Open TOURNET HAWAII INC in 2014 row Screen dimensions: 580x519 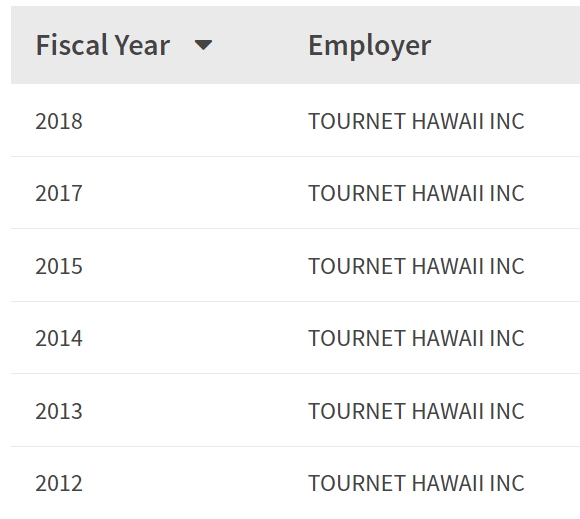416,338
